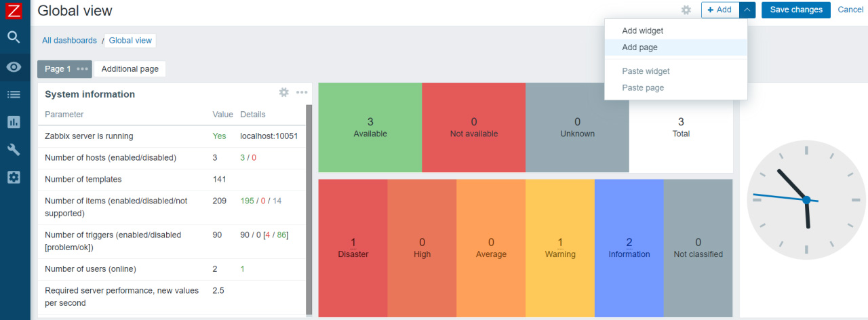868x320 pixels.
Task: Click the Zabbix logo icon
Action: pos(14,10)
